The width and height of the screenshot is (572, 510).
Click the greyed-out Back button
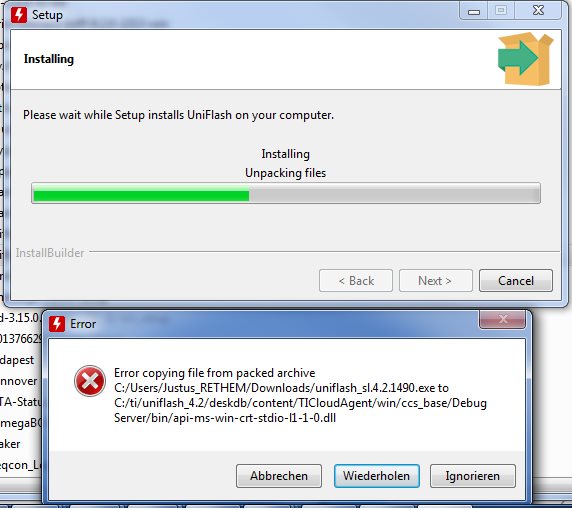(x=356, y=281)
